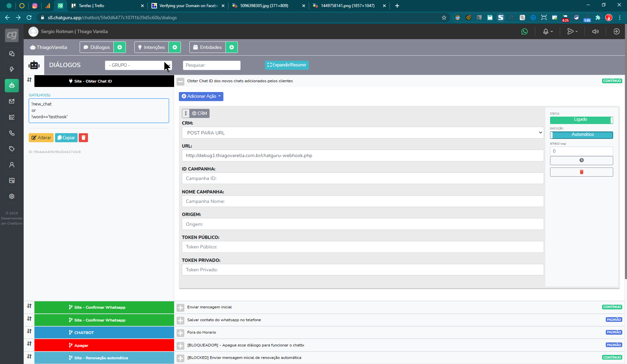
Task: Select Site - Renovação automática dialog
Action: (104, 358)
